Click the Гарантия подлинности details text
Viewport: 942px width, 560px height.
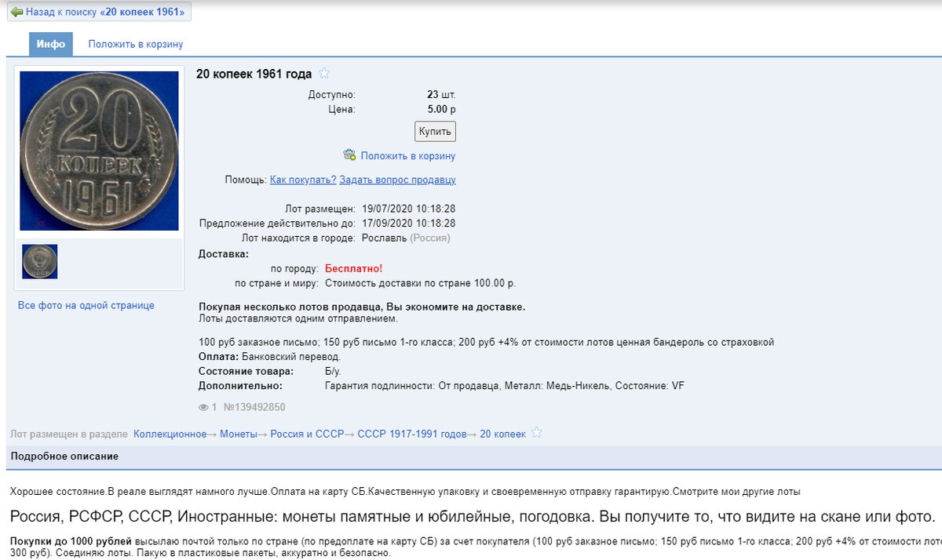click(x=505, y=386)
